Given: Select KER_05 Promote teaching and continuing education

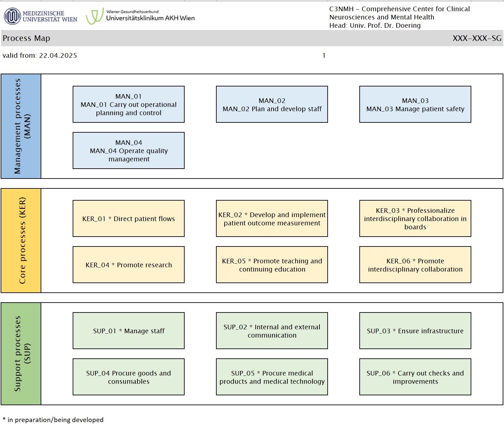Looking at the screenshot, I should [272, 265].
